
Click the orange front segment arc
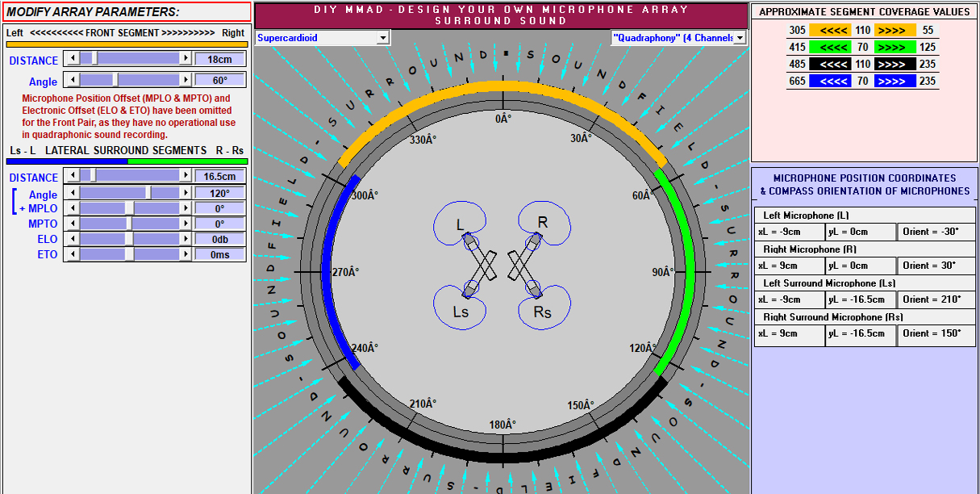tap(503, 86)
